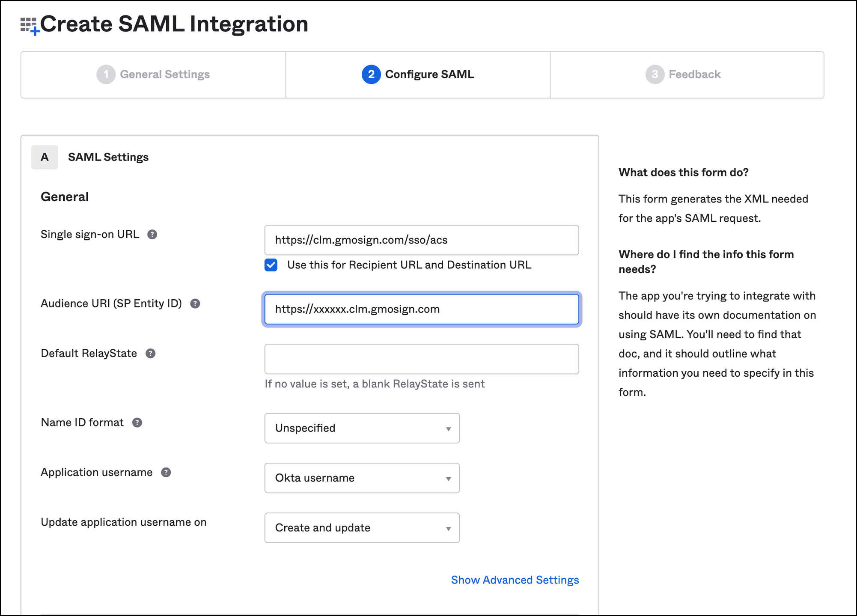Open help for Application username
This screenshot has width=857, height=616.
pyautogui.click(x=166, y=472)
